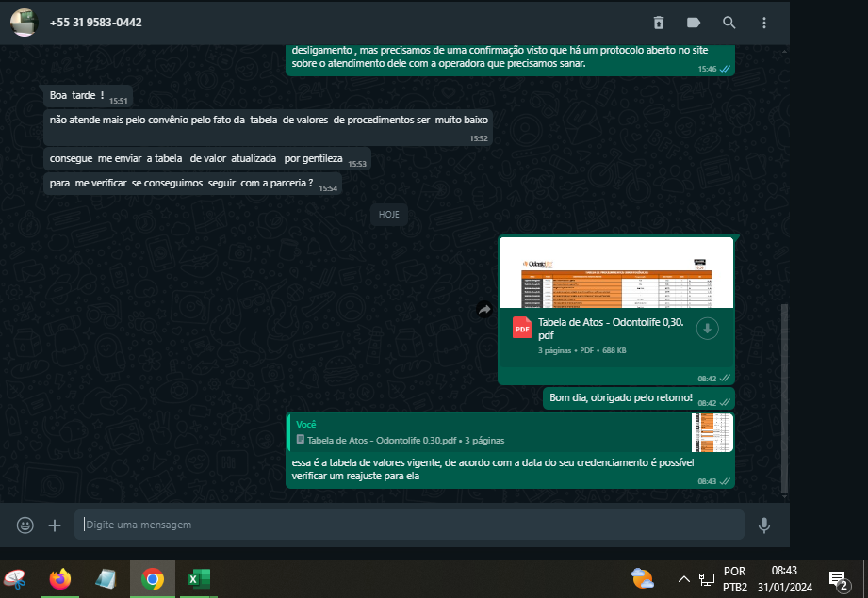Click the trash bin icon in header
The width and height of the screenshot is (868, 598).
click(659, 23)
